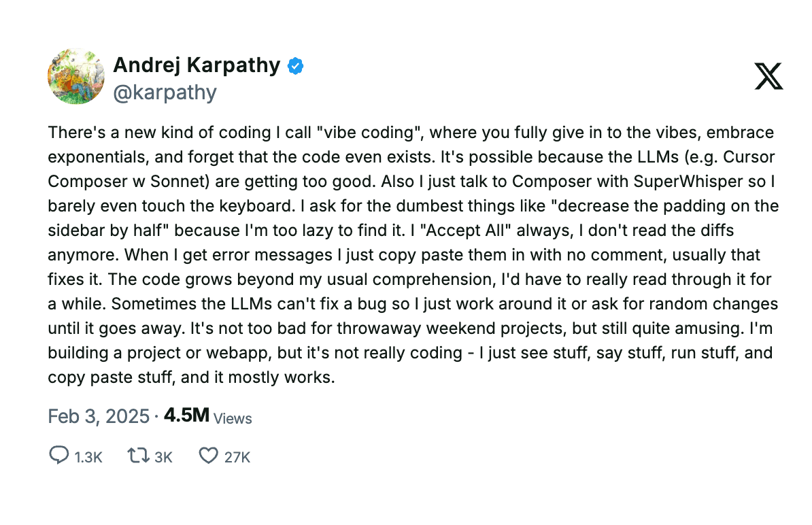
Task: Click the blue verified badge
Action: 296,66
